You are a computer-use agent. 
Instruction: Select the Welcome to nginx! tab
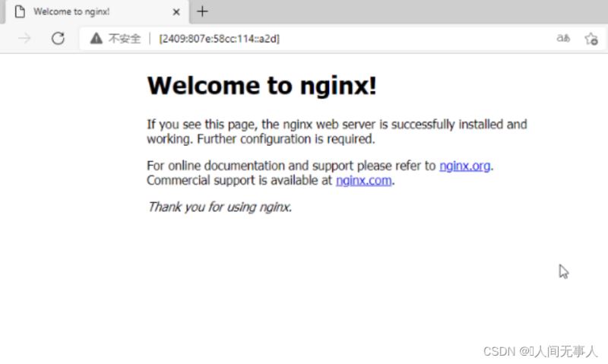click(x=97, y=12)
